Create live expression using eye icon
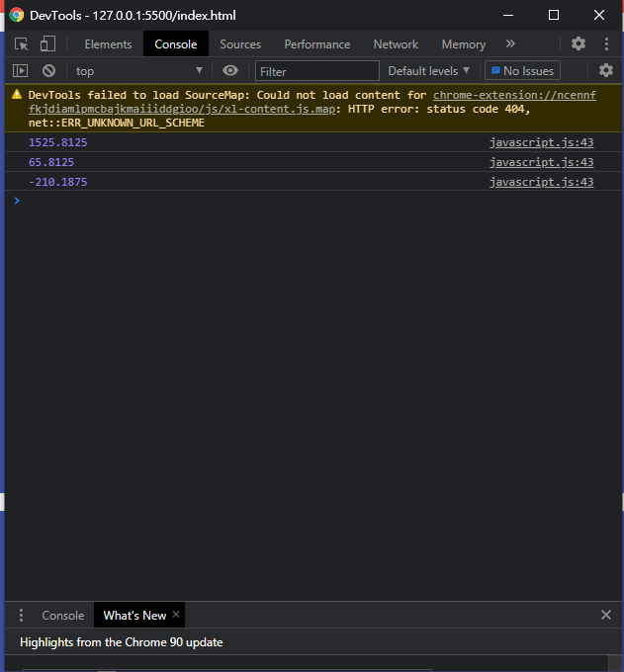The width and height of the screenshot is (624, 672). [230, 71]
